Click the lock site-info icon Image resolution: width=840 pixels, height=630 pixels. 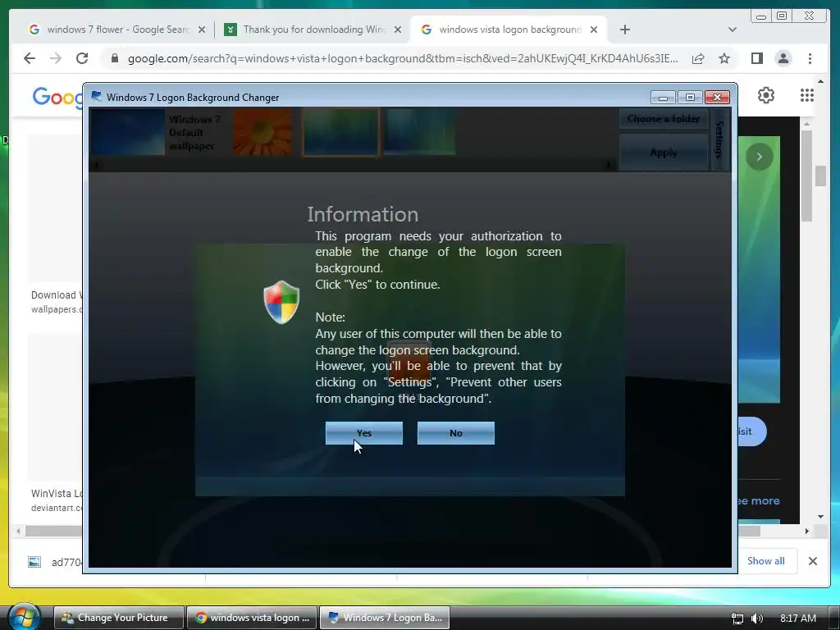tap(115, 58)
